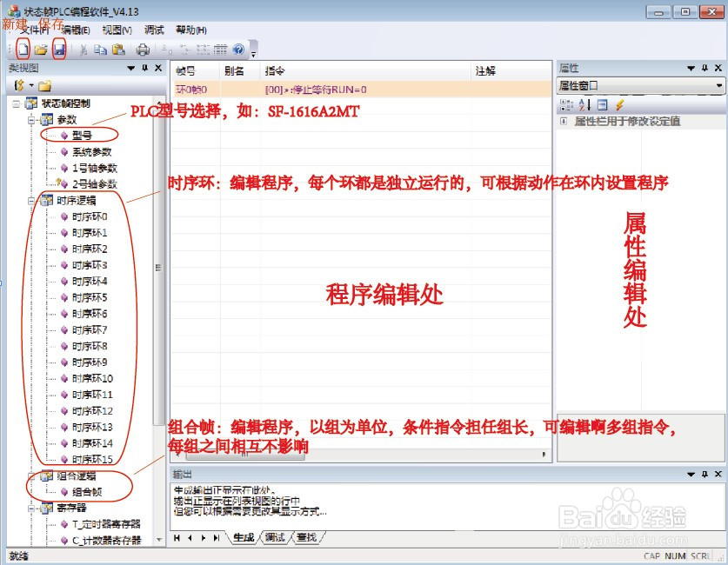Select the 环0帧0 program row

[x=361, y=89]
